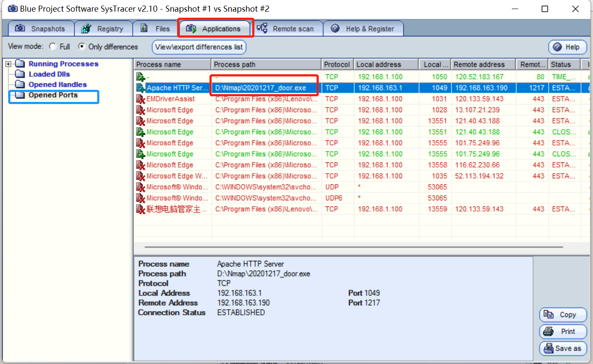Click icon of Edge row 13555 with ESTA status

tap(140, 143)
